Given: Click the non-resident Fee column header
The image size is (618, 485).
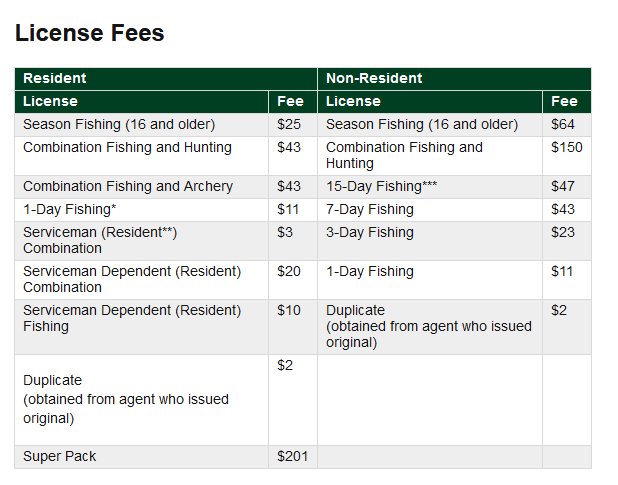Looking at the screenshot, I should (567, 102).
